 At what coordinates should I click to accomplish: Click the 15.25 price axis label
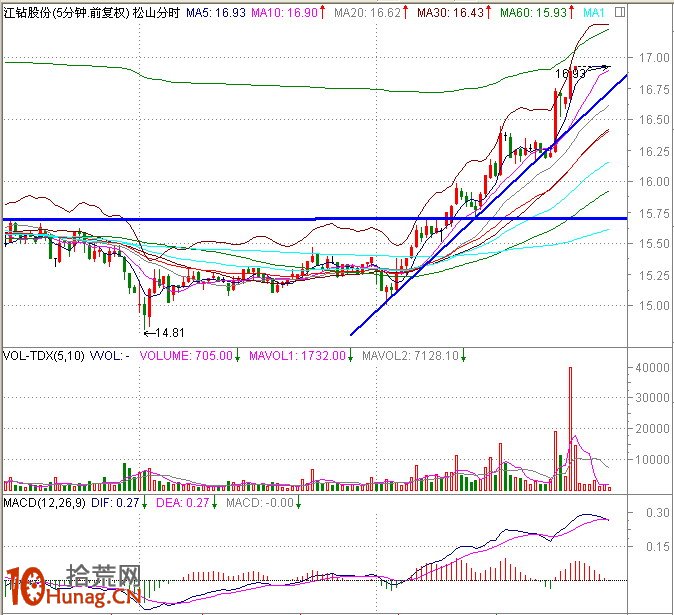tap(654, 275)
